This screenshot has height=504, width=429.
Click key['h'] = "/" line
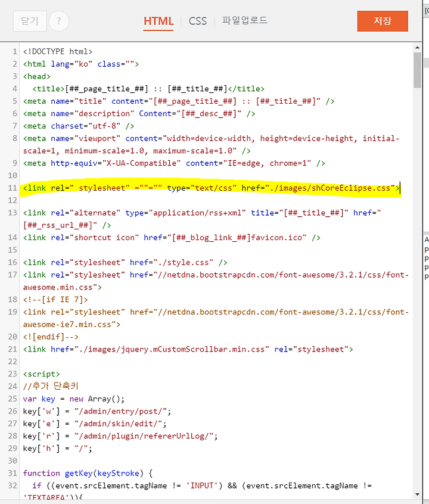click(x=58, y=449)
